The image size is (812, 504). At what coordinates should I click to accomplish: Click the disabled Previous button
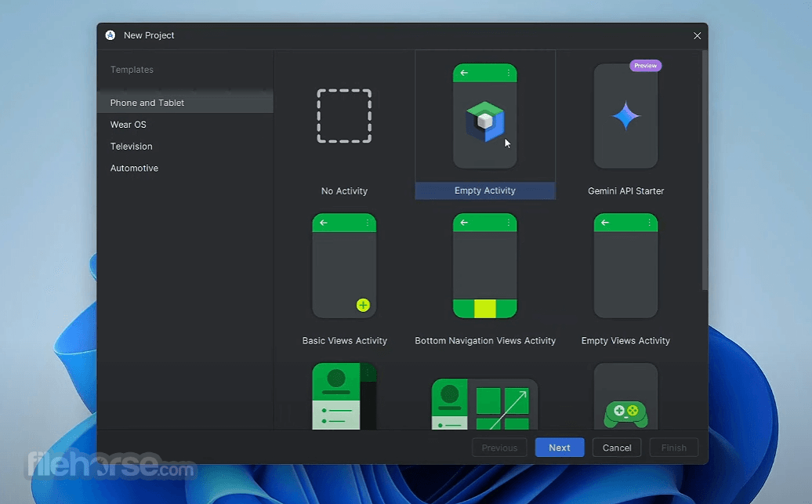[499, 448]
